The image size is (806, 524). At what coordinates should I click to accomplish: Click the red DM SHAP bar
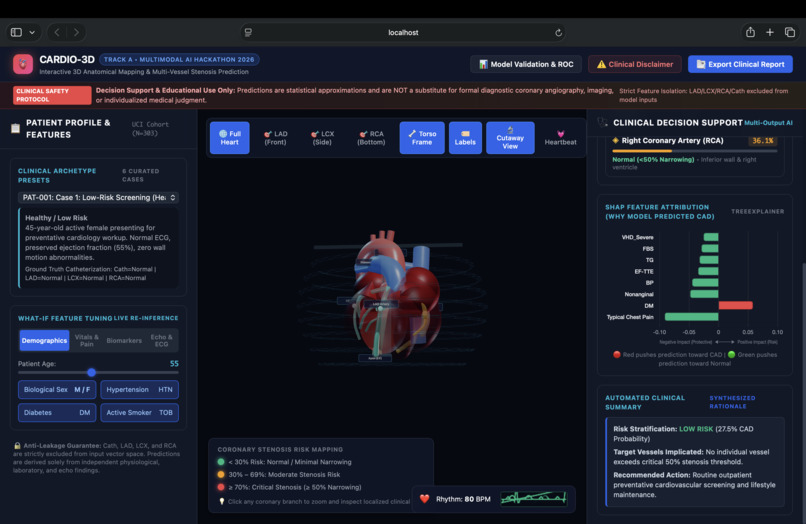(x=736, y=305)
